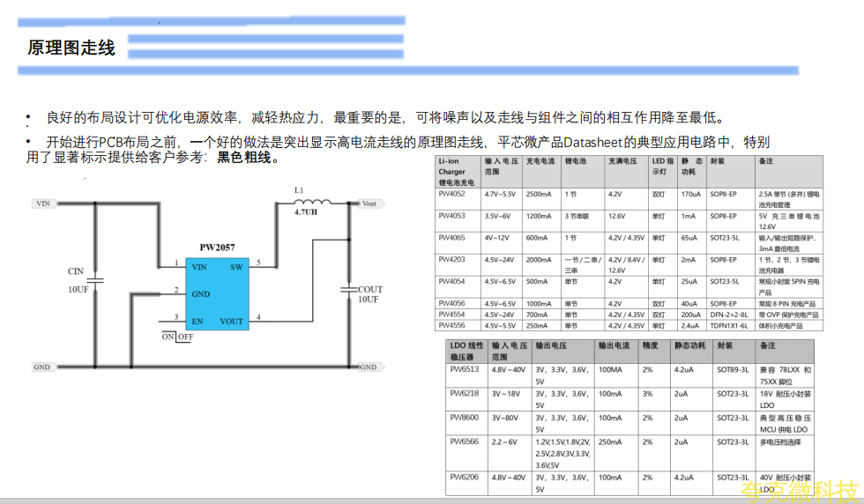Click the CIN 10UF capacitor symbol
Screen dimensions: 864x504
point(93,280)
